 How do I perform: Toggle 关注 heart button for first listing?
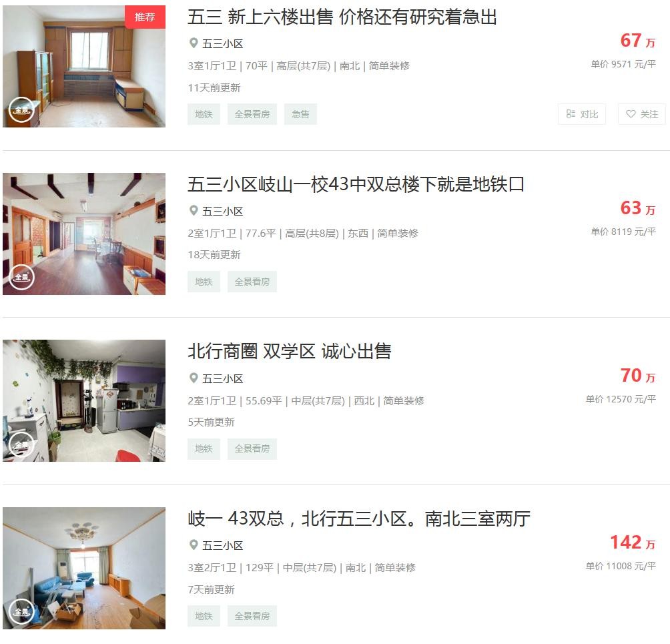[x=642, y=114]
